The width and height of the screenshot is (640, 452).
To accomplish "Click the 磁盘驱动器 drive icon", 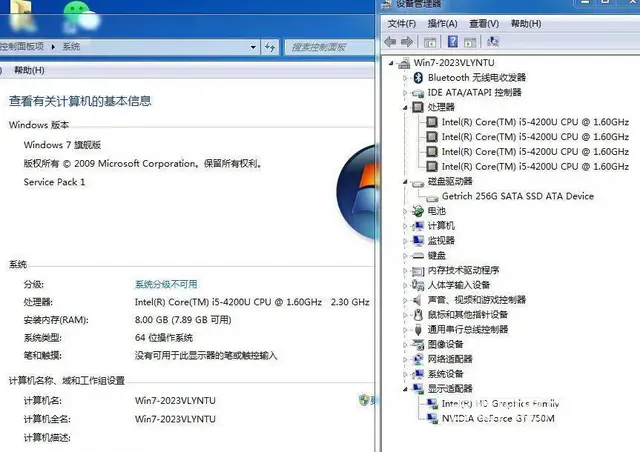I will pyautogui.click(x=418, y=182).
